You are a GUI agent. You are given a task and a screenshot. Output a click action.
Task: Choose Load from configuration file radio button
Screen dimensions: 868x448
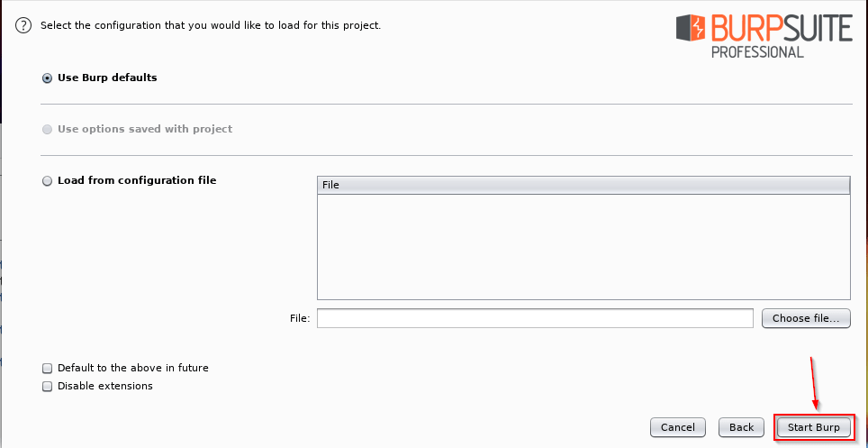47,181
